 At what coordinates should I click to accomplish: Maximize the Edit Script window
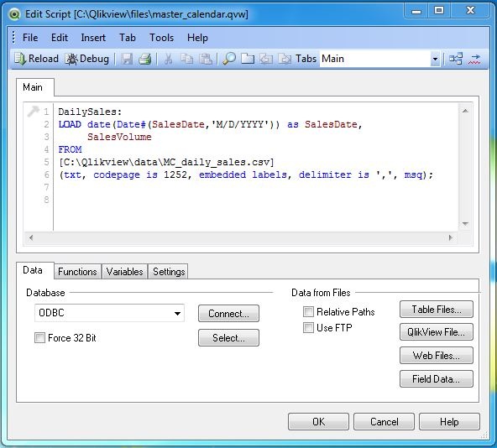pyautogui.click(x=439, y=11)
